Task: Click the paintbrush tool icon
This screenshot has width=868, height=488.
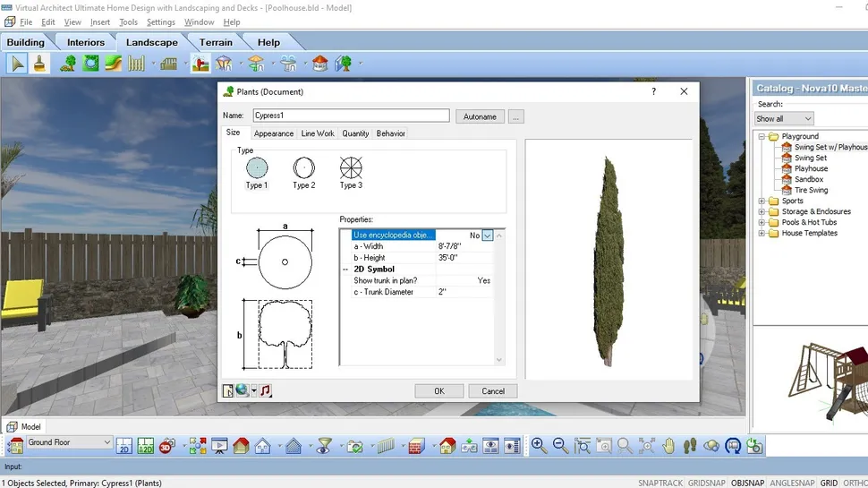Action: (x=39, y=64)
